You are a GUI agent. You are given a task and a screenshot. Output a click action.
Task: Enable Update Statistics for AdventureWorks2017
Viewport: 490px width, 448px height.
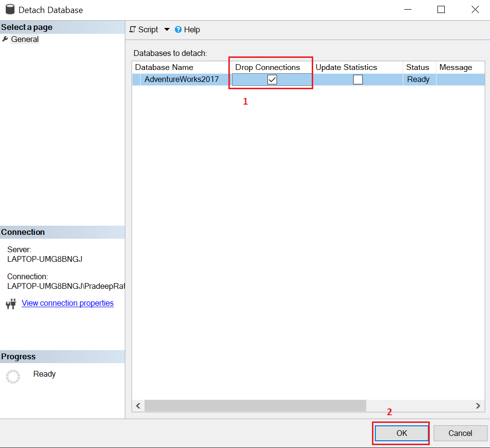(358, 79)
